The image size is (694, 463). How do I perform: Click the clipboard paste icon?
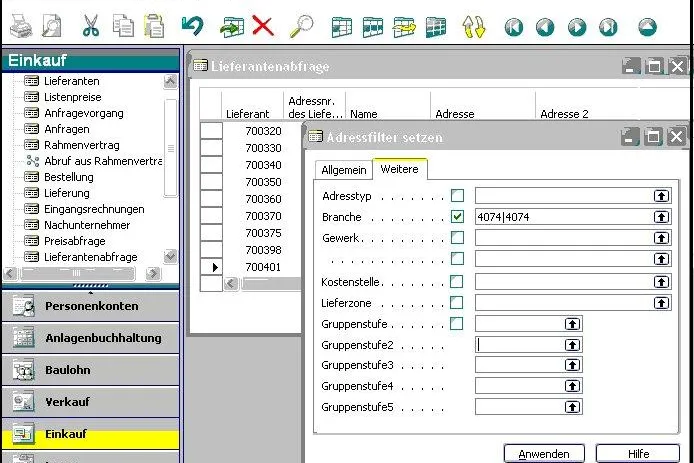click(154, 26)
